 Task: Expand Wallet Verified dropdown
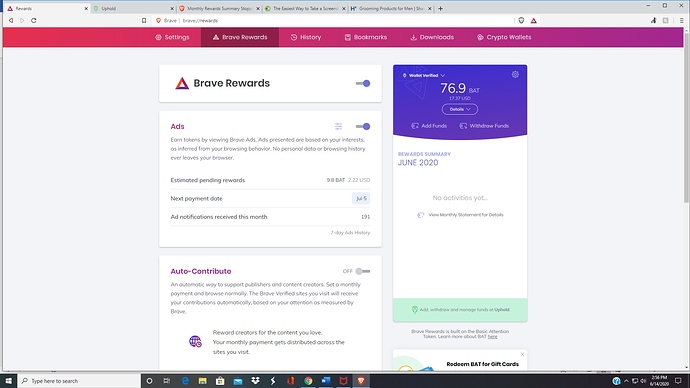424,75
